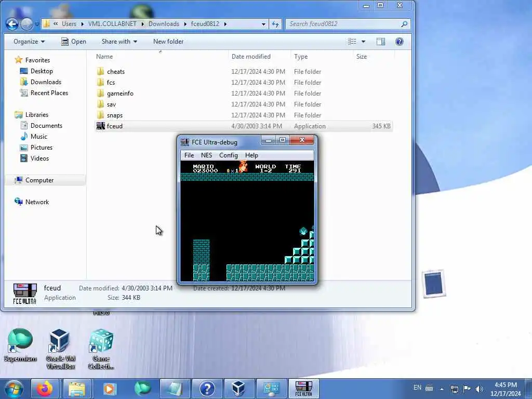Expand the arrow after Users breadcrumb

tap(83, 24)
